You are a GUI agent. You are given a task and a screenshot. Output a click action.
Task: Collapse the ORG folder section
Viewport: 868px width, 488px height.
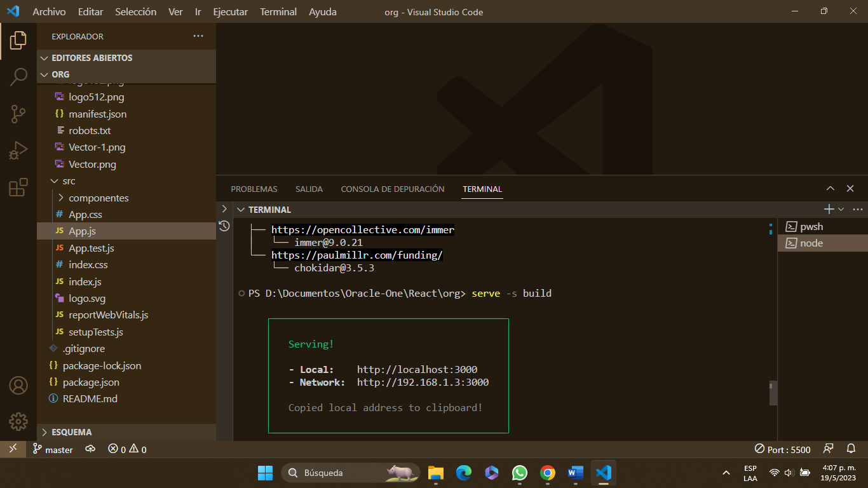click(126, 74)
